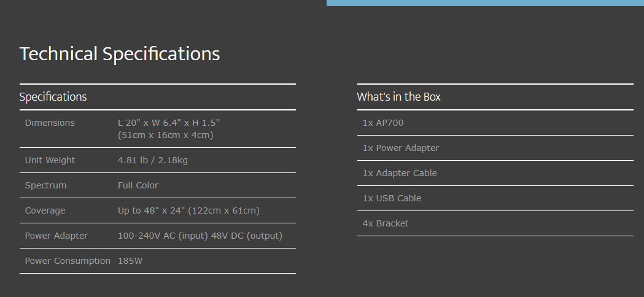
Task: Click the L 20" x W 6.4" dimensions value
Action: pos(169,129)
